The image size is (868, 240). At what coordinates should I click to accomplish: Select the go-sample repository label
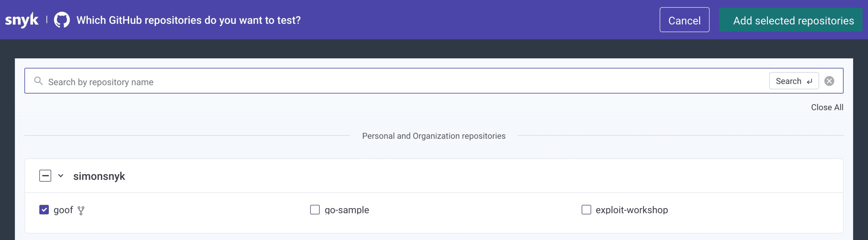(x=347, y=210)
